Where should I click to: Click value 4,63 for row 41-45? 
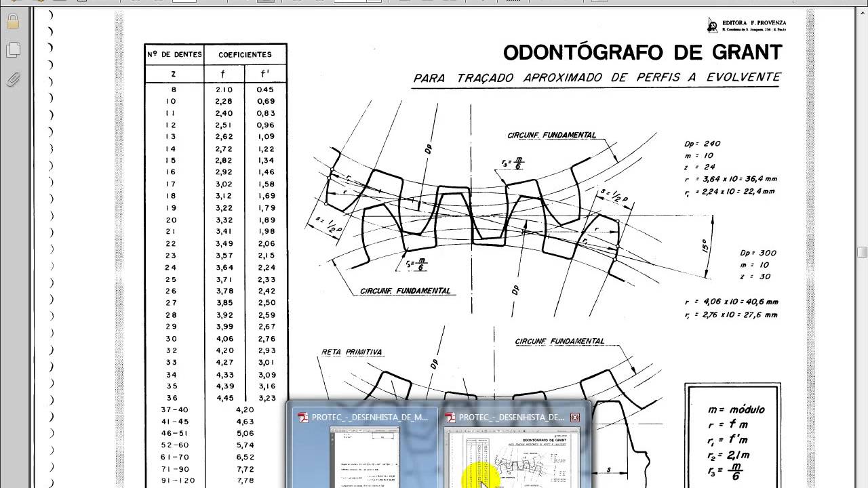[x=245, y=421]
